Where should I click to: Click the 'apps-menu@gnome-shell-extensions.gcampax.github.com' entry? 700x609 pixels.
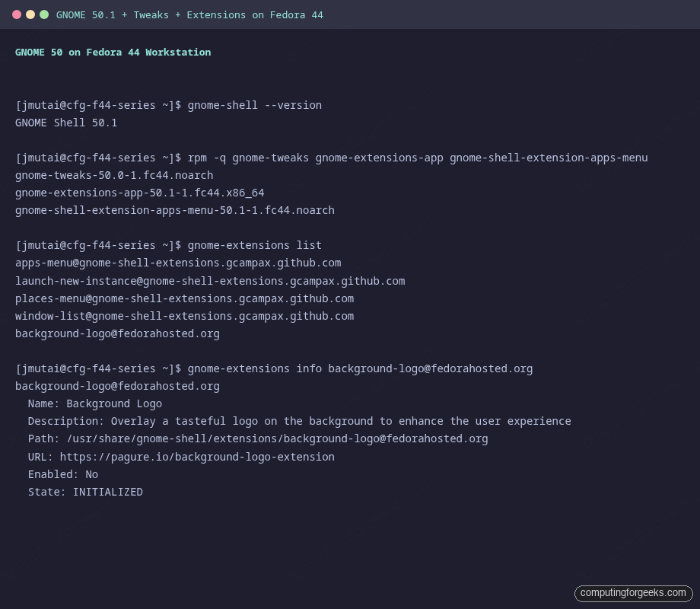[178, 263]
